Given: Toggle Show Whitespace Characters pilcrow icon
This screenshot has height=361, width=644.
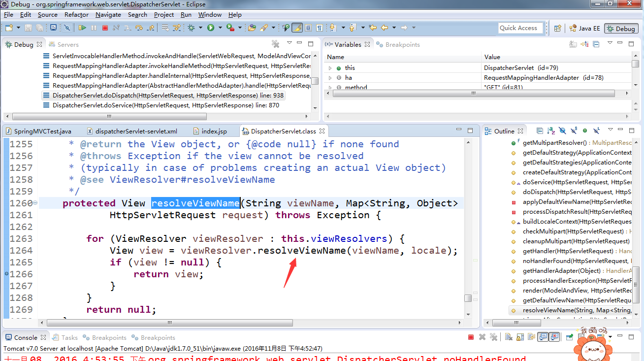Looking at the screenshot, I should pos(320,28).
